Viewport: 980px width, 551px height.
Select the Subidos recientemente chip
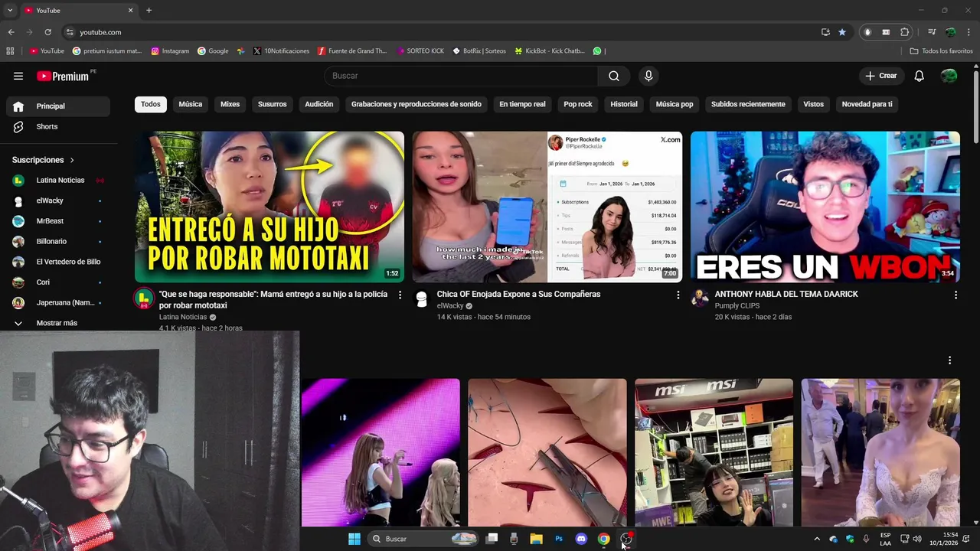pos(748,104)
